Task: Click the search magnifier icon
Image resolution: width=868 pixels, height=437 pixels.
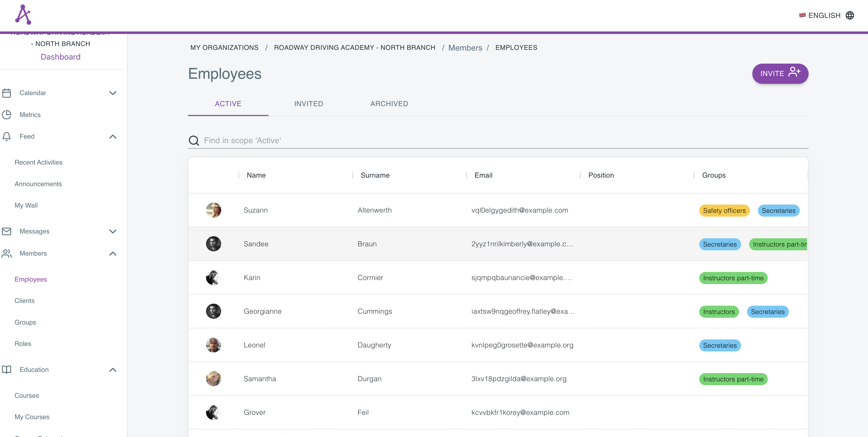Action: [194, 140]
